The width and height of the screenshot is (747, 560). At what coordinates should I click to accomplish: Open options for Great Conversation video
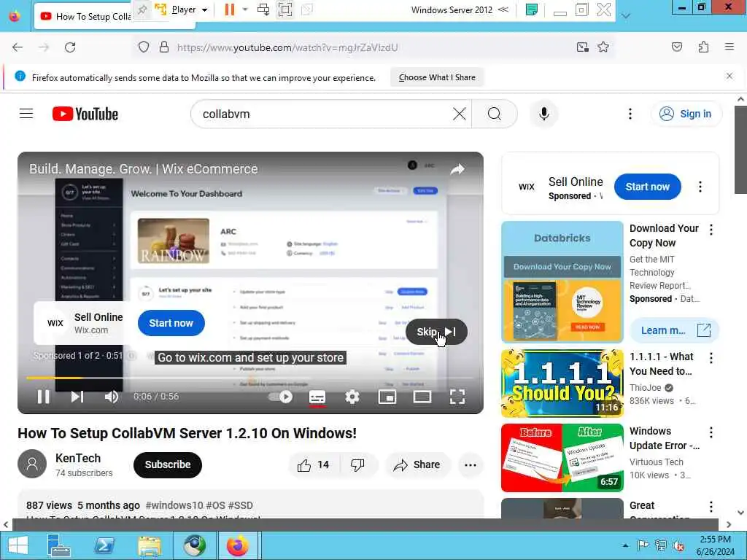(x=711, y=507)
